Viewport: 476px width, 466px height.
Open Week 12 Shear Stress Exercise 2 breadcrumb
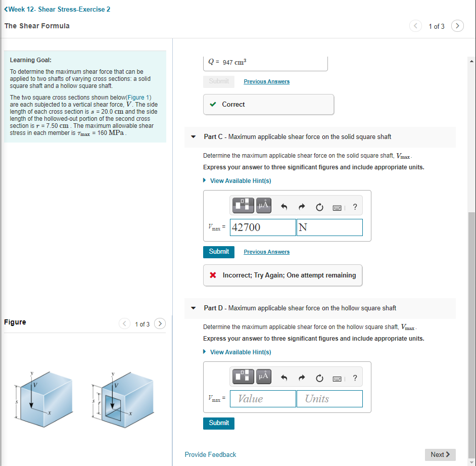coord(57,9)
